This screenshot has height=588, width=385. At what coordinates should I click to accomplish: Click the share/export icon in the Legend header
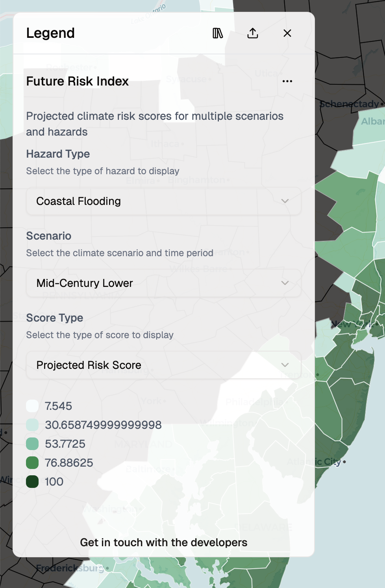252,33
